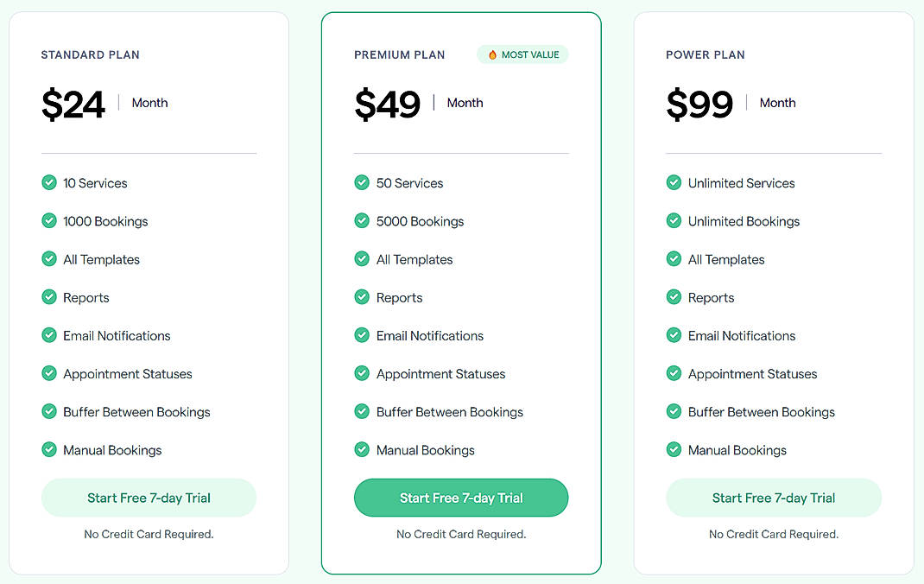The image size is (924, 584).
Task: Click Start Free 7-day Trial for Power Plan
Action: tap(773, 498)
